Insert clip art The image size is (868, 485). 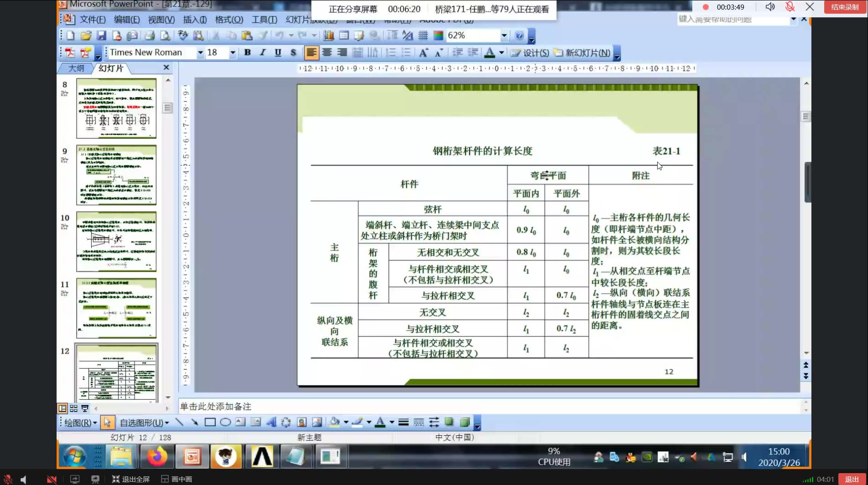click(x=302, y=422)
